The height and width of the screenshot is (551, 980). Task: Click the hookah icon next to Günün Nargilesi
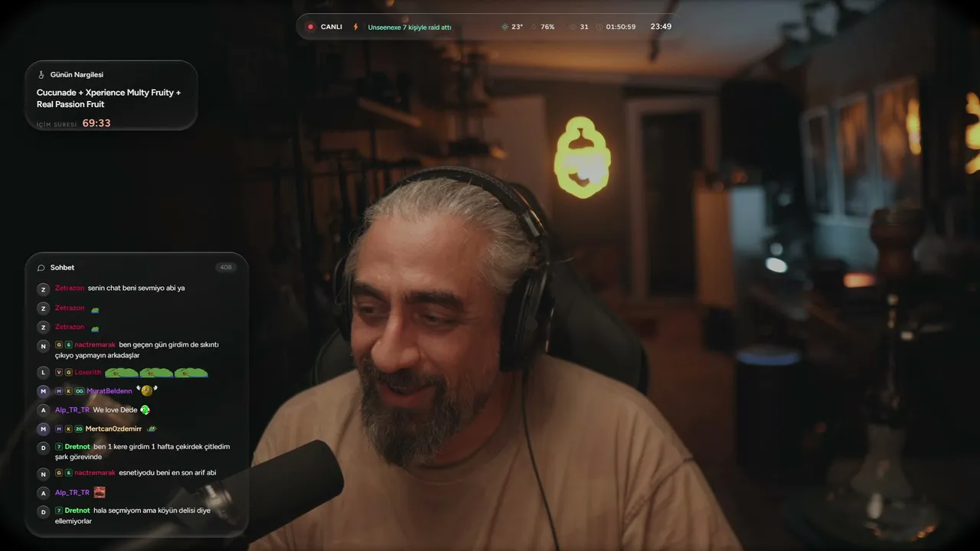(x=41, y=75)
